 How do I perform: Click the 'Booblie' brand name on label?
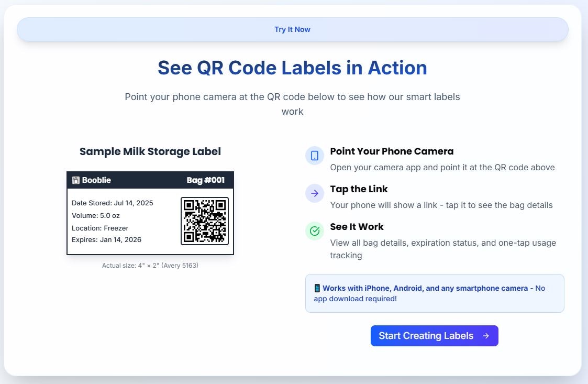click(x=96, y=180)
